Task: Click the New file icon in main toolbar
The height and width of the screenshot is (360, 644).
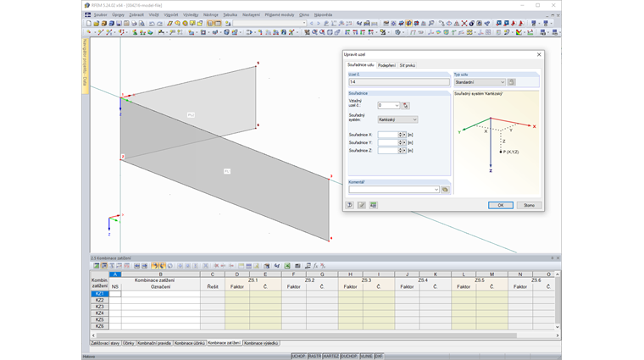Action: coord(88,24)
